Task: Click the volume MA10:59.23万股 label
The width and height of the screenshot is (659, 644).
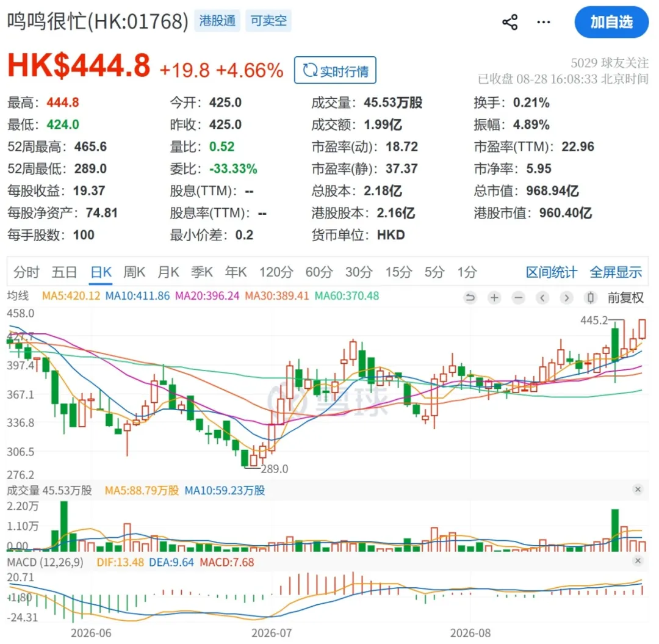Action: [x=225, y=491]
